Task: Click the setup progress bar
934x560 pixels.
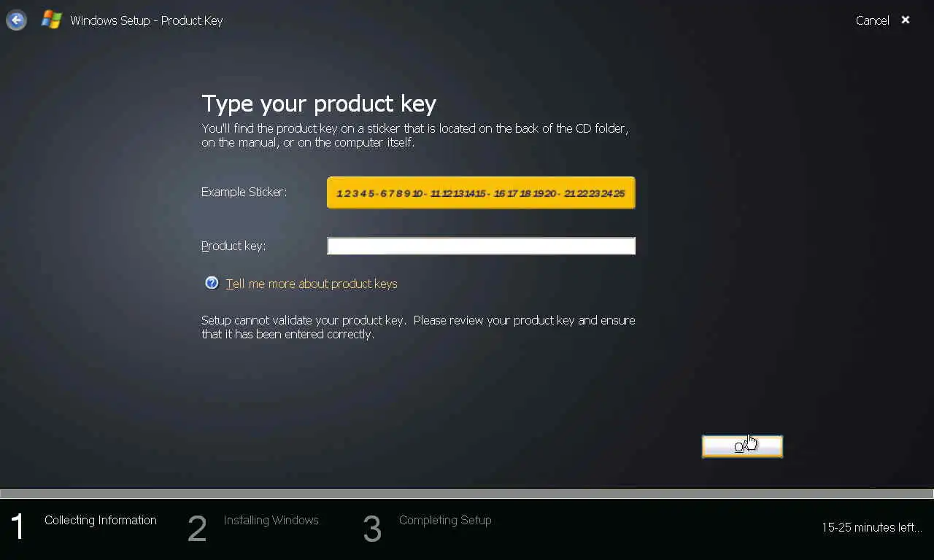Action: coord(467,494)
